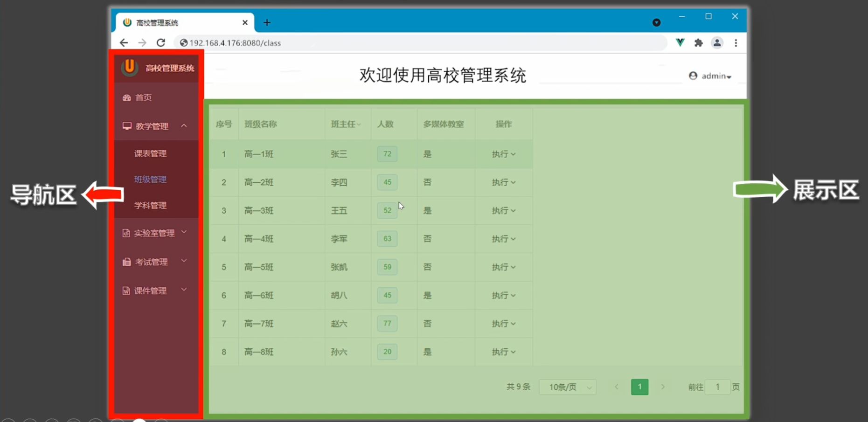
Task: Close the 高校管理系统 browser tab
Action: point(245,22)
